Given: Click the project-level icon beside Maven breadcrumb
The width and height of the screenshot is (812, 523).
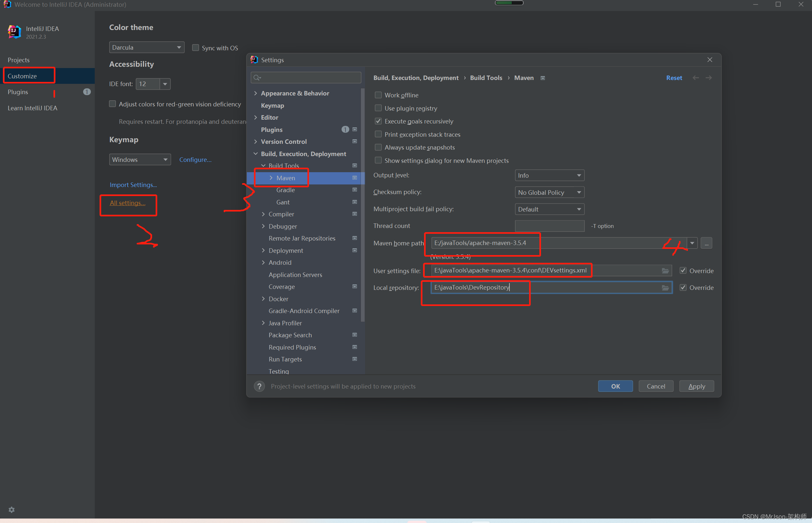Looking at the screenshot, I should click(x=543, y=78).
